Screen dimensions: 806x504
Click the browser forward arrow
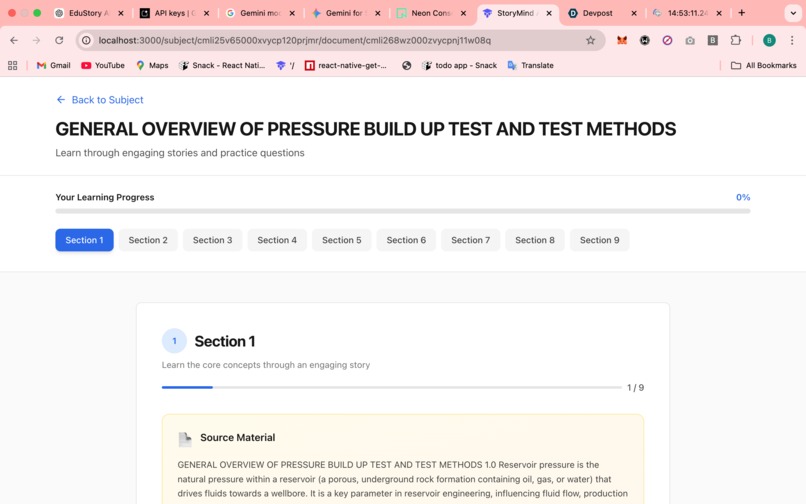coord(36,40)
